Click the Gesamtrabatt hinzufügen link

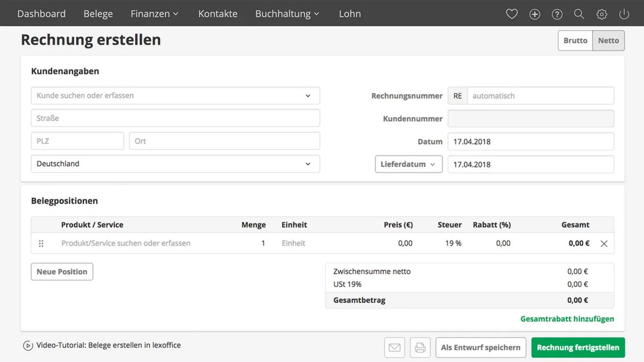pos(567,319)
